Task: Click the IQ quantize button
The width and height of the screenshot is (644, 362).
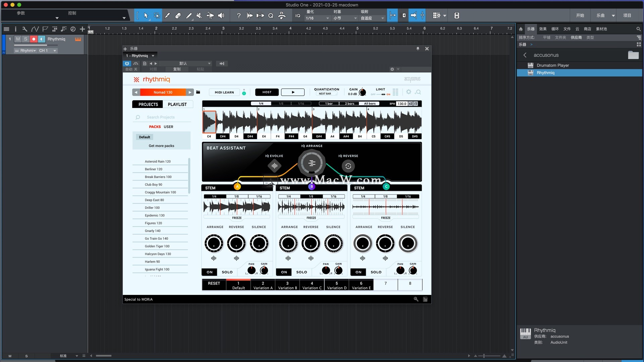Action: pos(298,15)
